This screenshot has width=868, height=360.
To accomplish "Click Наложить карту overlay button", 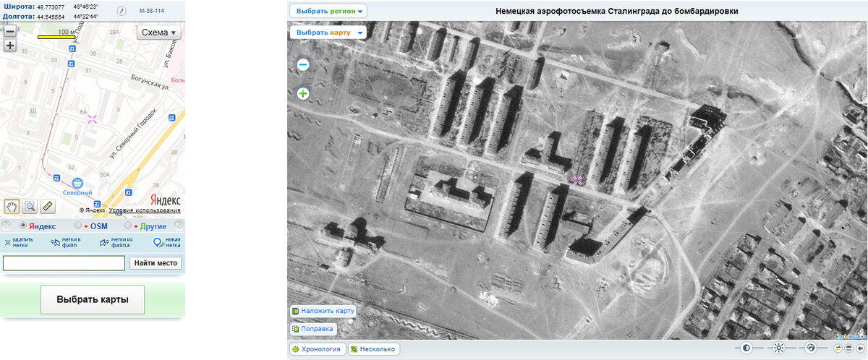I will 323,311.
